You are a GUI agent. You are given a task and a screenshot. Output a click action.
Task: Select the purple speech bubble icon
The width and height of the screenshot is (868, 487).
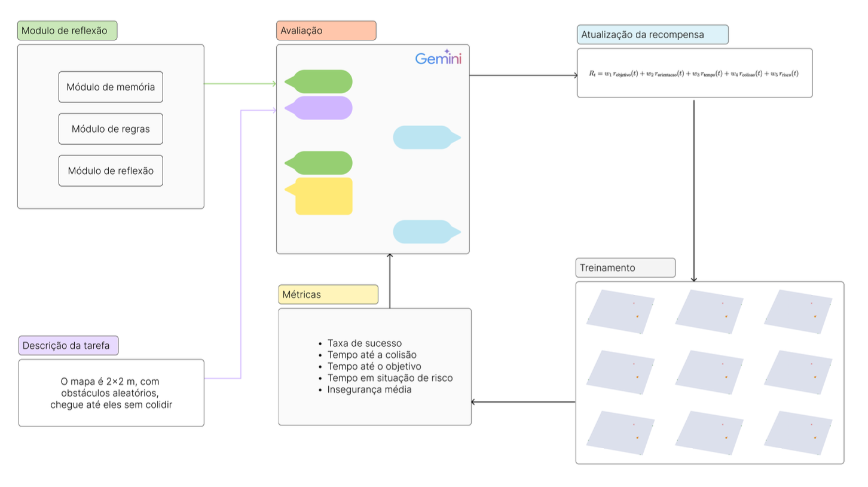[x=319, y=108]
